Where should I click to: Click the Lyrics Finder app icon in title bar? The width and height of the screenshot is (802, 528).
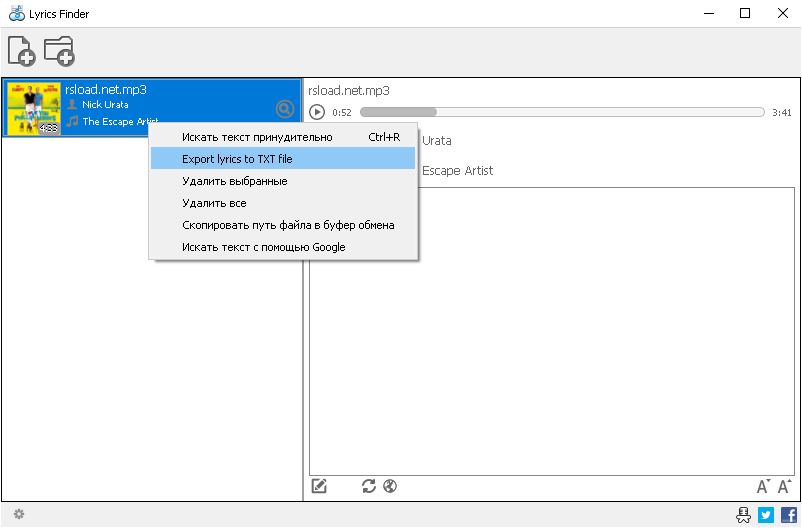click(17, 13)
